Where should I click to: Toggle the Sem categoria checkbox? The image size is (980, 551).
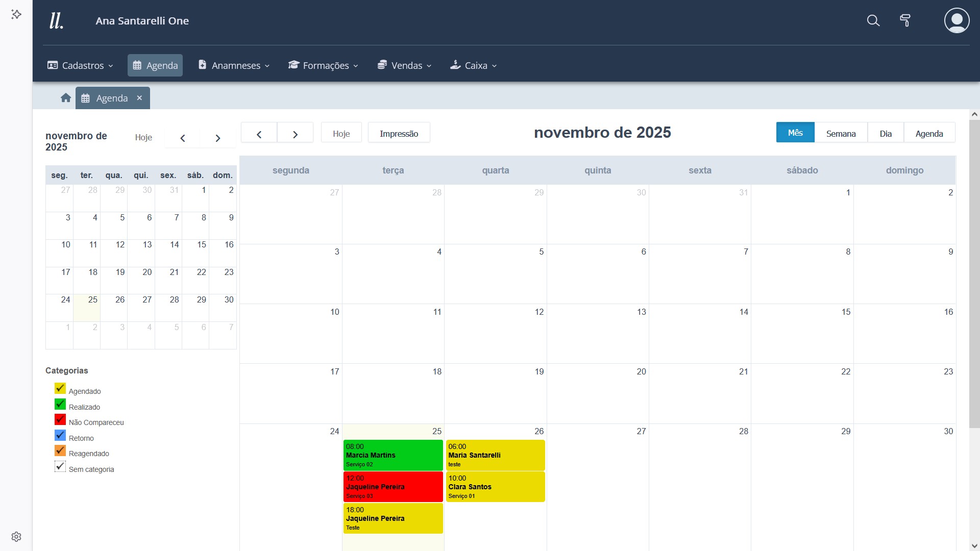point(60,467)
